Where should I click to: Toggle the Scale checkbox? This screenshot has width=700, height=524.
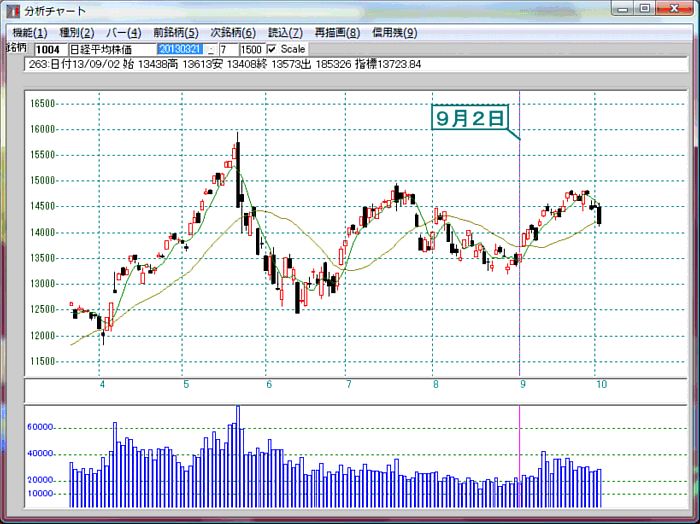click(x=271, y=49)
